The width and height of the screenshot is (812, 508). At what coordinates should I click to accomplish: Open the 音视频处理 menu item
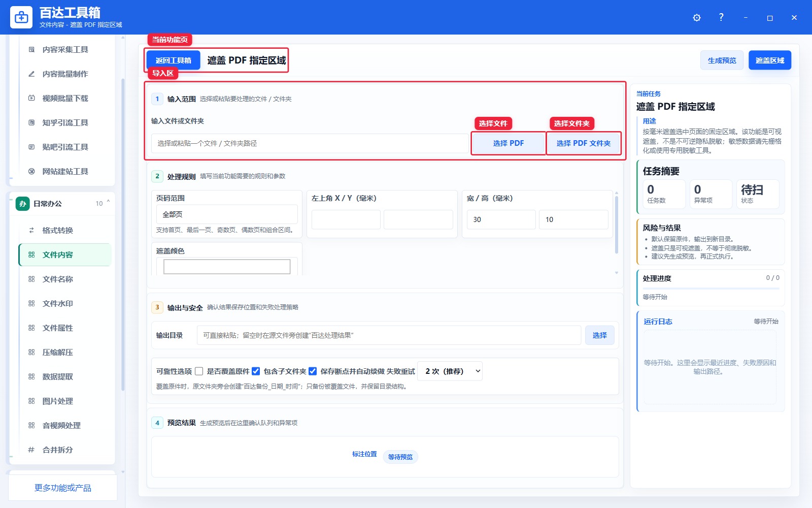pos(65,425)
